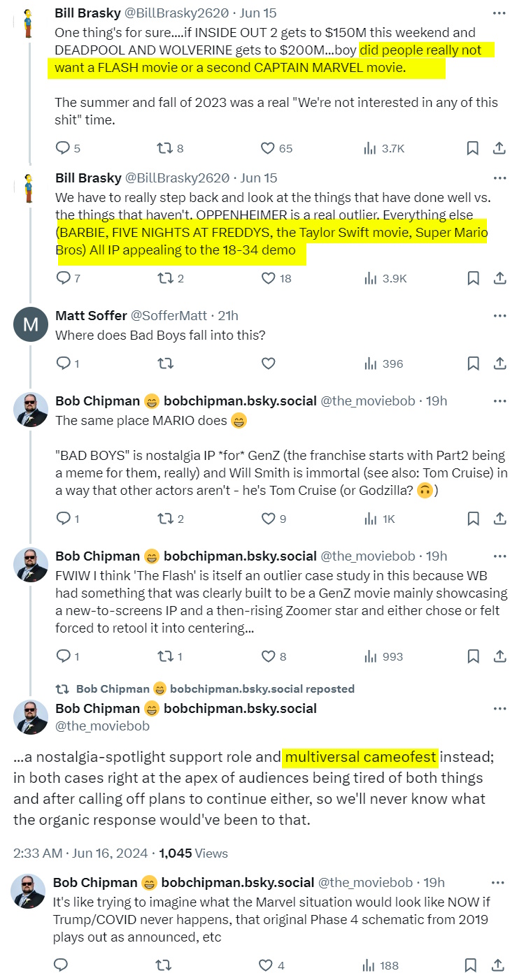Screen dimensions: 517x980
Task: Open Bill Brasky's profile name link
Action: 87,13
